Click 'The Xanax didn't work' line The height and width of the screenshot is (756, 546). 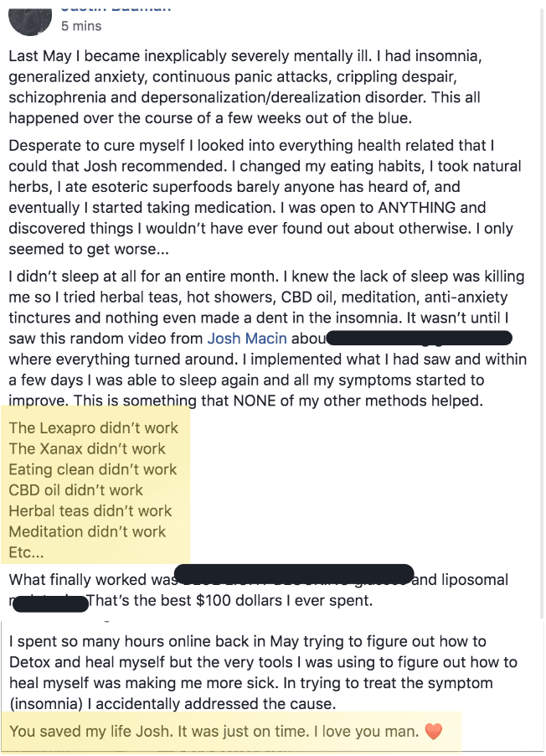[x=87, y=449]
